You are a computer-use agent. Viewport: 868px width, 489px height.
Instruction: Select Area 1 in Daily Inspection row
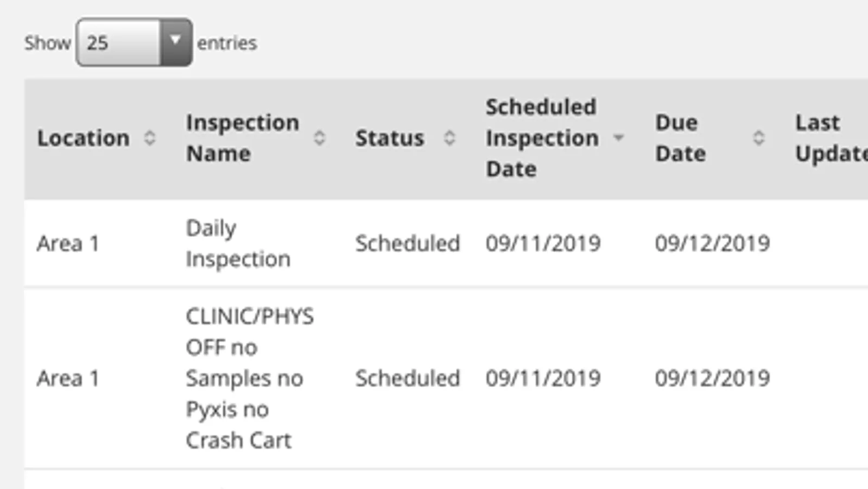[x=68, y=243]
